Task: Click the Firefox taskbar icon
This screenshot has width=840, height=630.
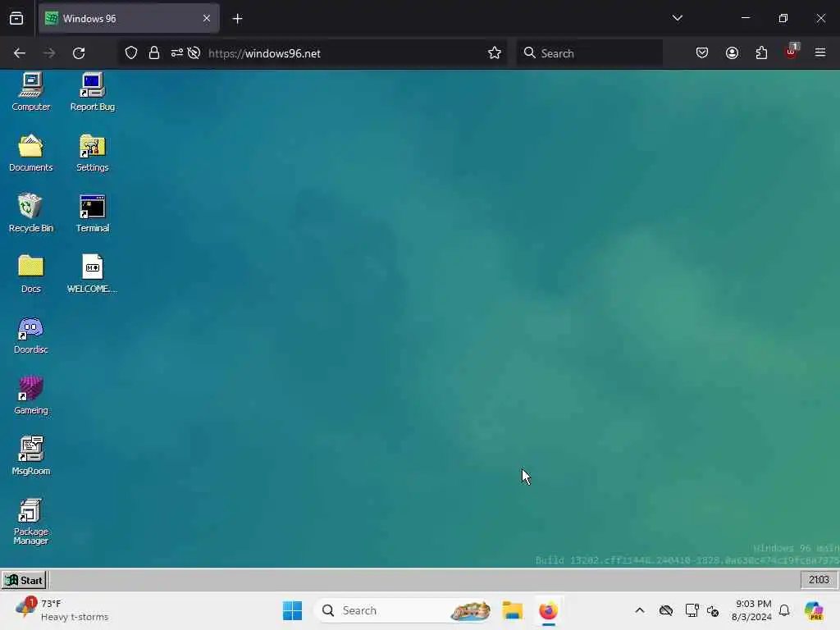Action: point(549,610)
